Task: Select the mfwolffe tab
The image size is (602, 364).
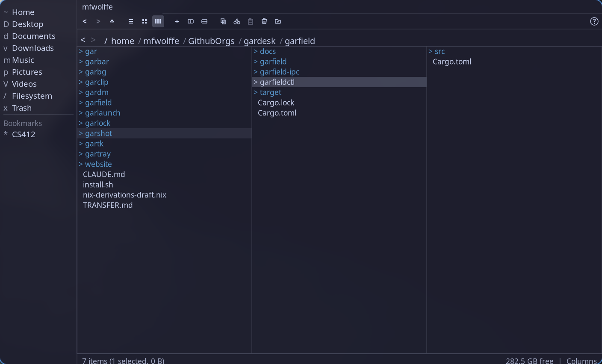Action: 97,7
